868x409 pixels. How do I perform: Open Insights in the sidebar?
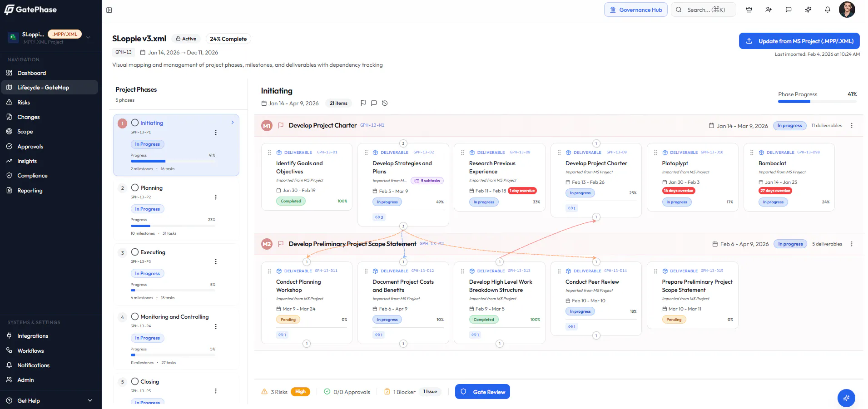pos(49,161)
